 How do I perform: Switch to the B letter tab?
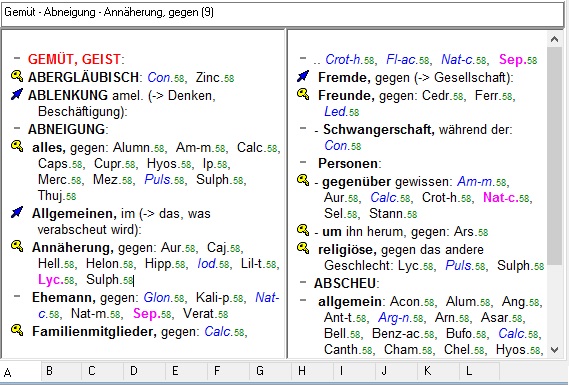point(62,371)
